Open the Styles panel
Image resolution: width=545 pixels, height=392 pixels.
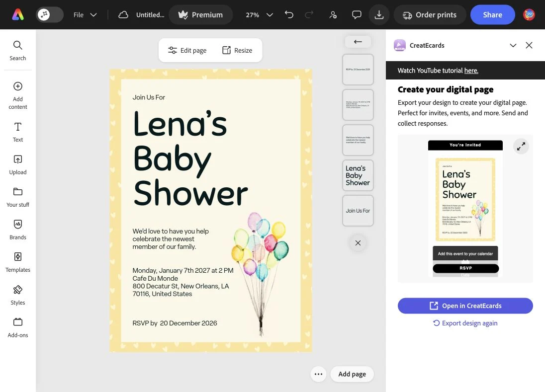click(18, 295)
